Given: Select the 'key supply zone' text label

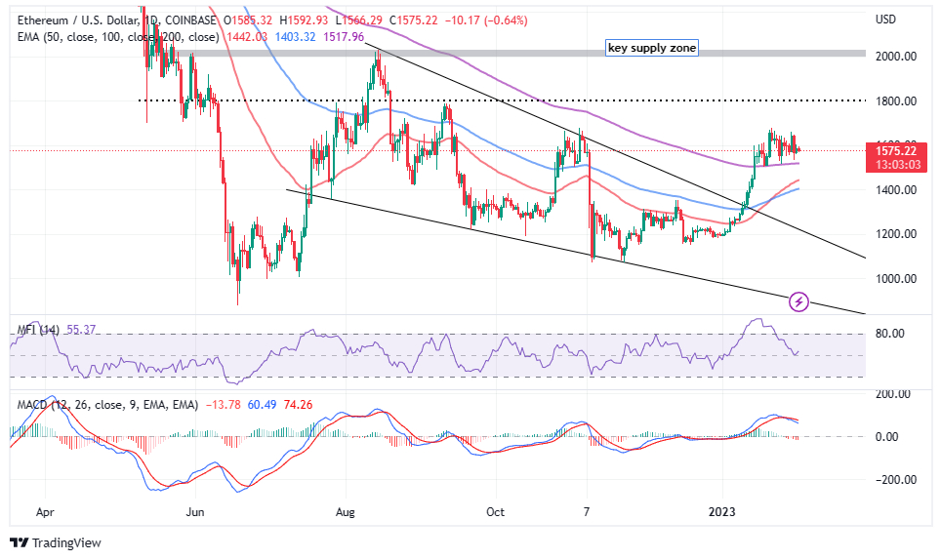Looking at the screenshot, I should [652, 48].
